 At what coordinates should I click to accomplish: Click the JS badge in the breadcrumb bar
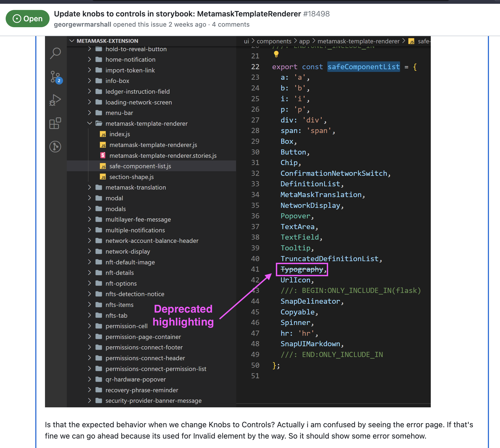point(411,41)
